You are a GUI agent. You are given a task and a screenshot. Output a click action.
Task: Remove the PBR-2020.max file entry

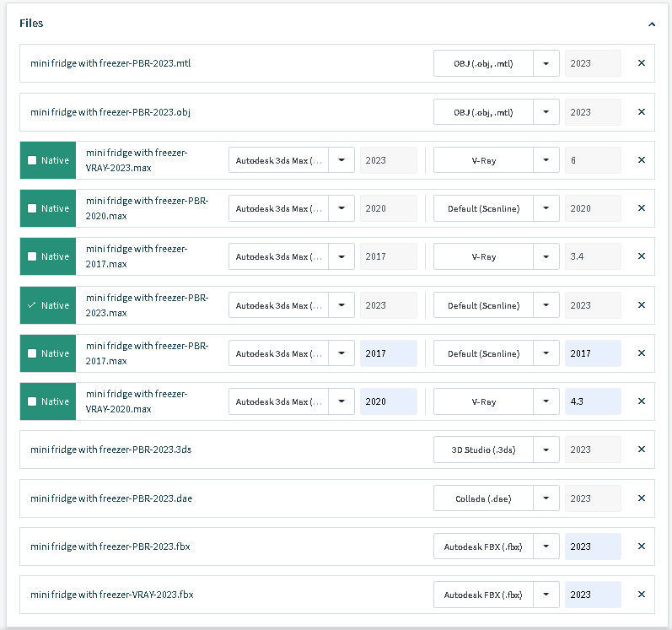tap(642, 208)
